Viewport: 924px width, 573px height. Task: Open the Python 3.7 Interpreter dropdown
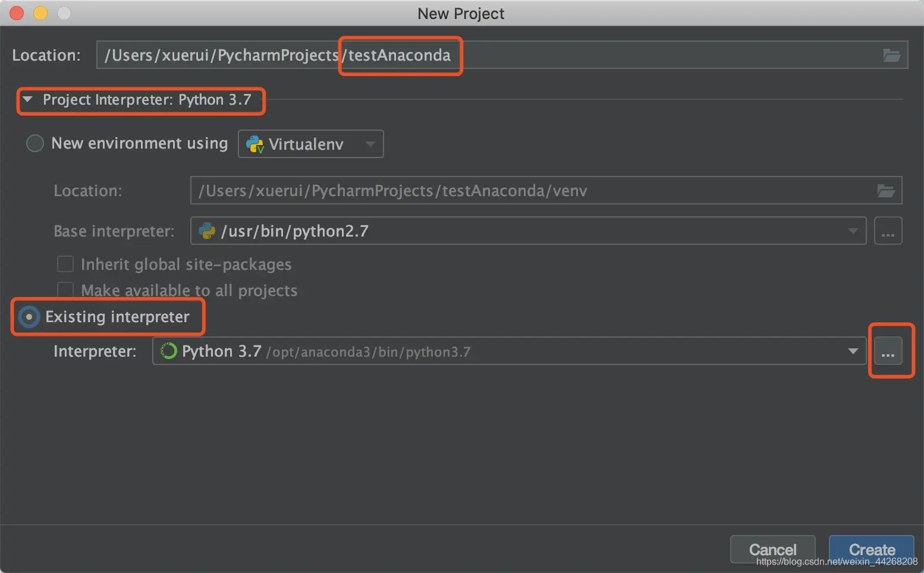(x=509, y=351)
